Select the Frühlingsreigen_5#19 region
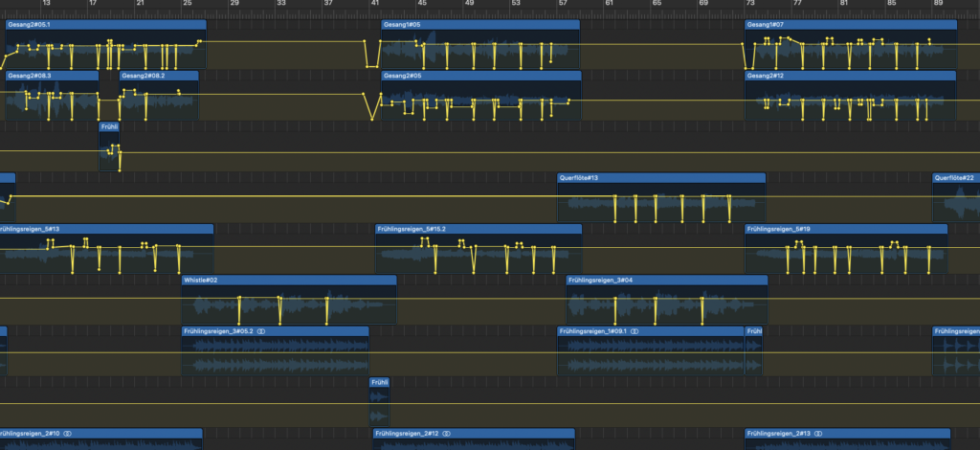 point(846,249)
